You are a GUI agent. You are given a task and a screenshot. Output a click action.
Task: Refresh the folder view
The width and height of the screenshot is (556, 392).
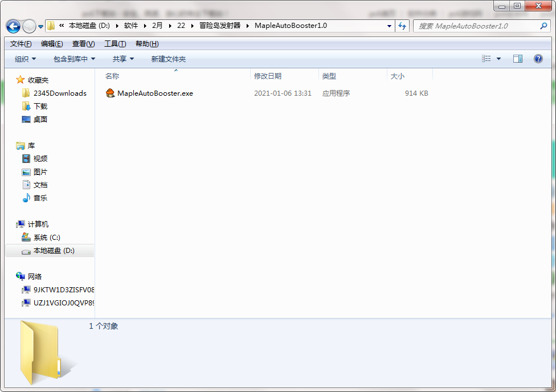[402, 26]
